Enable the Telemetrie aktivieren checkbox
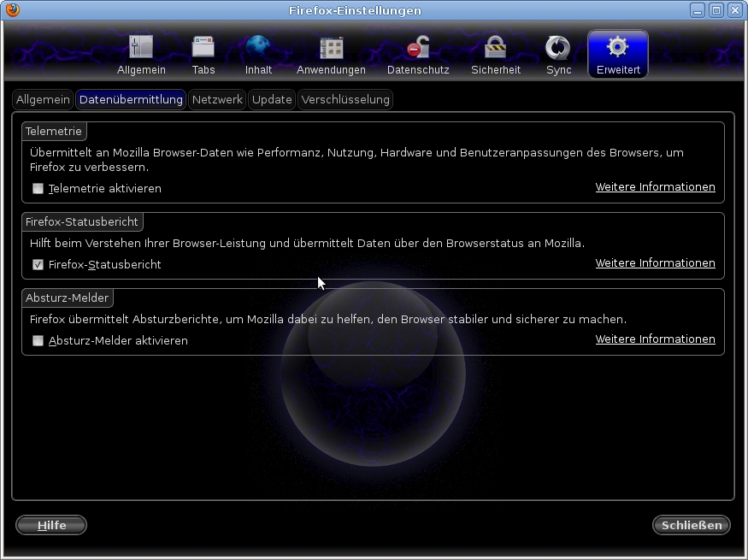Viewport: 748px width, 560px height. (38, 188)
